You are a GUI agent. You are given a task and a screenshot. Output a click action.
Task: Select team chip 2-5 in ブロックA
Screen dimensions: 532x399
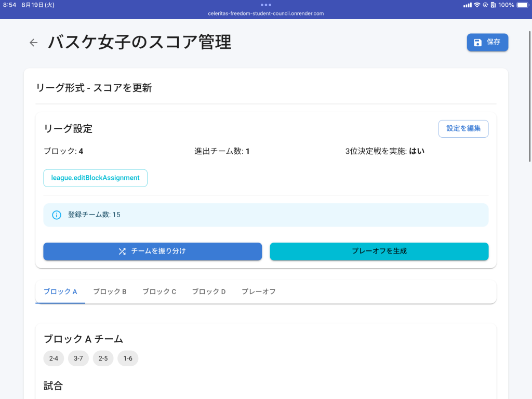103,358
